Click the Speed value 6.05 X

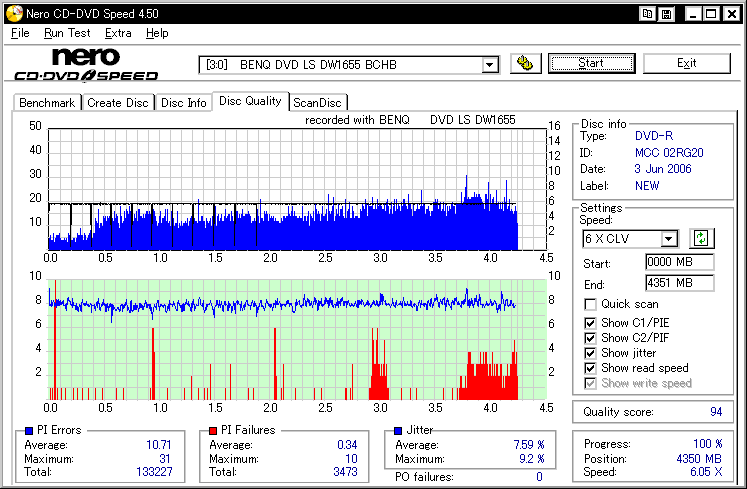pyautogui.click(x=706, y=472)
